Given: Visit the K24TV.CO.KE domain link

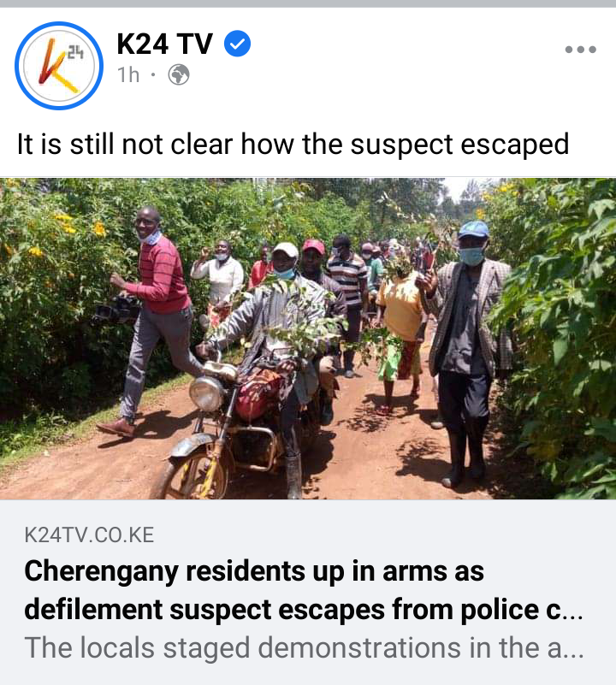Looking at the screenshot, I should click(89, 534).
